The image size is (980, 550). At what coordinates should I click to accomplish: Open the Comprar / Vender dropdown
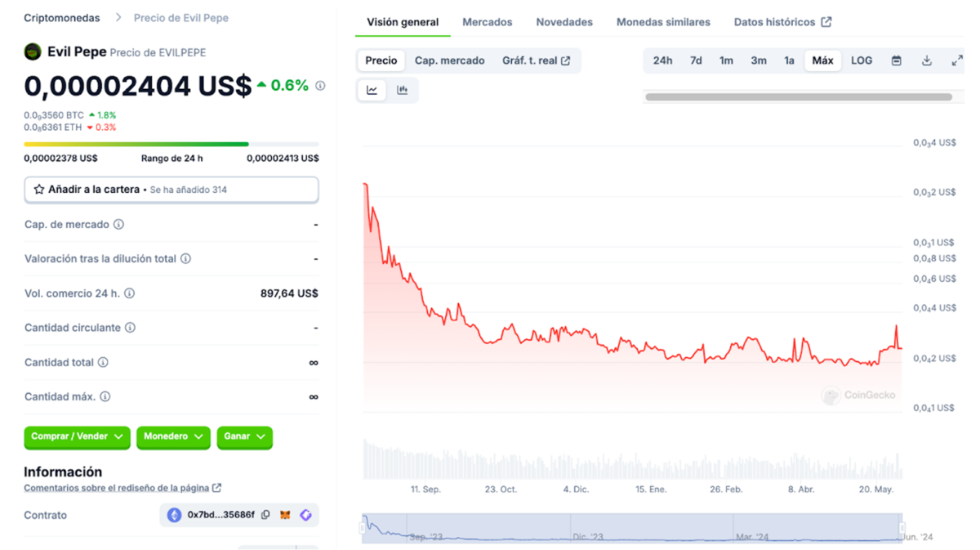click(77, 437)
